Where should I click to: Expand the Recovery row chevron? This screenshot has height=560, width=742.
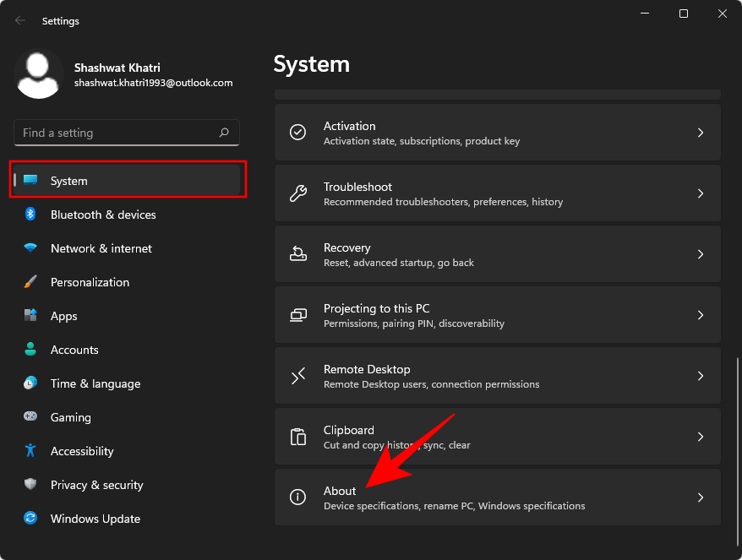[x=701, y=253]
